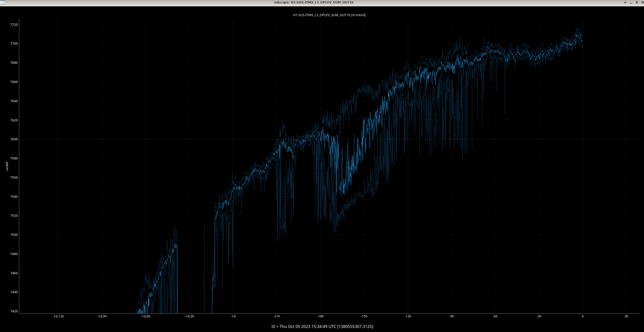Click the -1d,6h time axis label
Image resolution: width=644 pixels, height=332 pixels.
click(146, 316)
